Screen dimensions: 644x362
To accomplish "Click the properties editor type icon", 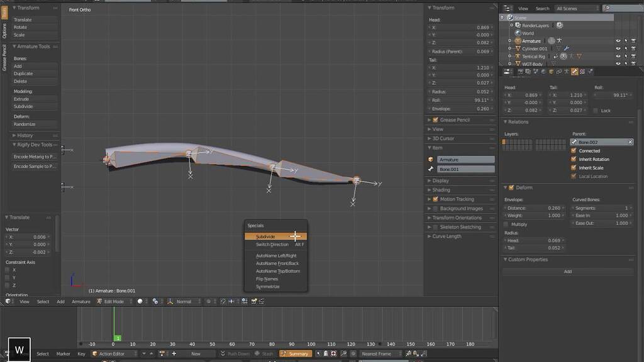I will coord(507,72).
